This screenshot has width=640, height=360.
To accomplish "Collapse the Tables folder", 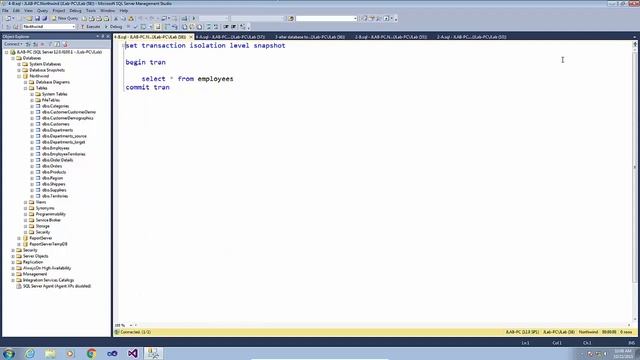I will (x=25, y=88).
